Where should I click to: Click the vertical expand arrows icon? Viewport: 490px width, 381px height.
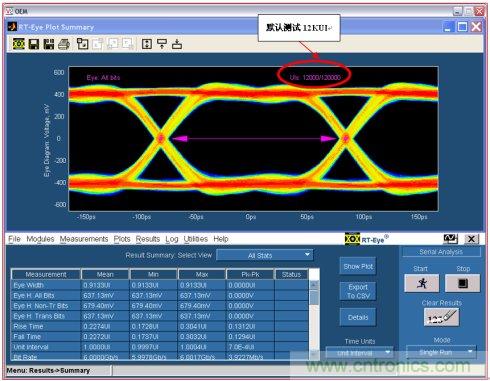pos(147,44)
